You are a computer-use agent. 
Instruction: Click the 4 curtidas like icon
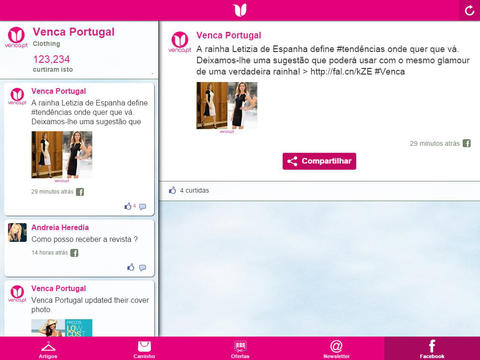172,190
